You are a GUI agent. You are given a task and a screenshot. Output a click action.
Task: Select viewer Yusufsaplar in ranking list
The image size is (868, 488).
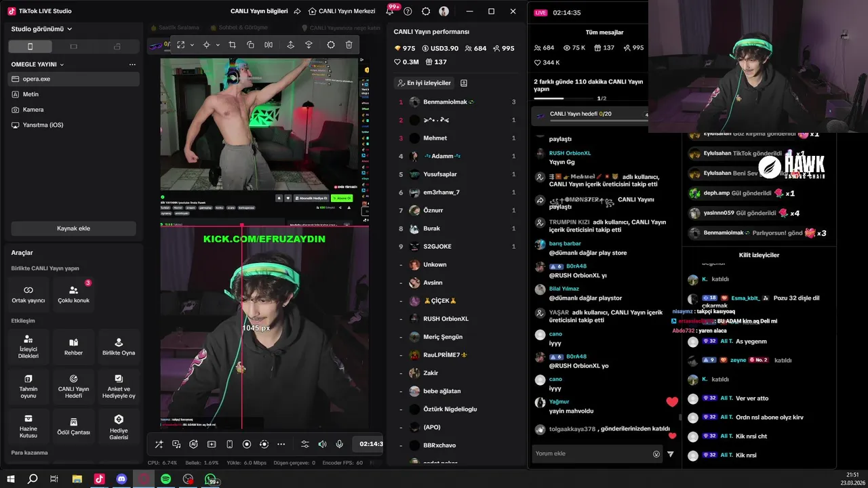pyautogui.click(x=456, y=174)
